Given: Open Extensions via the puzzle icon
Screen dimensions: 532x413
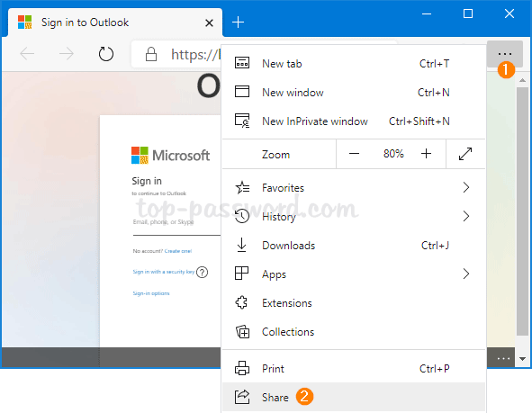Looking at the screenshot, I should [241, 302].
